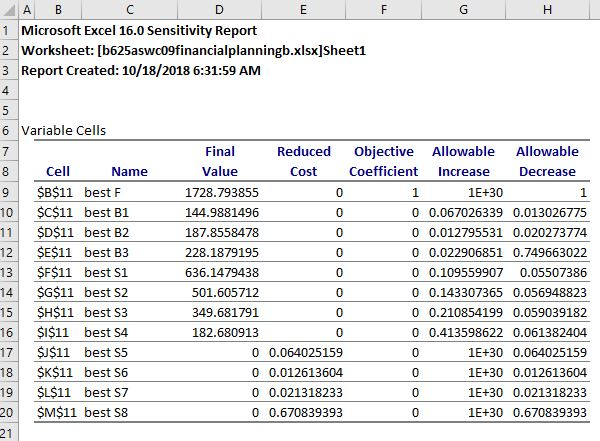Viewport: 600px width, 441px height.
Task: Select column A header
Action: pyautogui.click(x=26, y=9)
